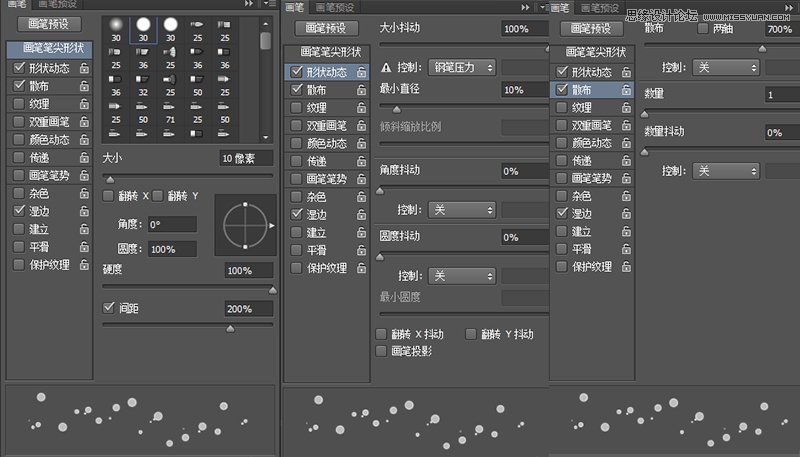This screenshot has height=457, width=800.
Task: Click lock icon beside 湿边 in right panel
Action: pos(626,214)
